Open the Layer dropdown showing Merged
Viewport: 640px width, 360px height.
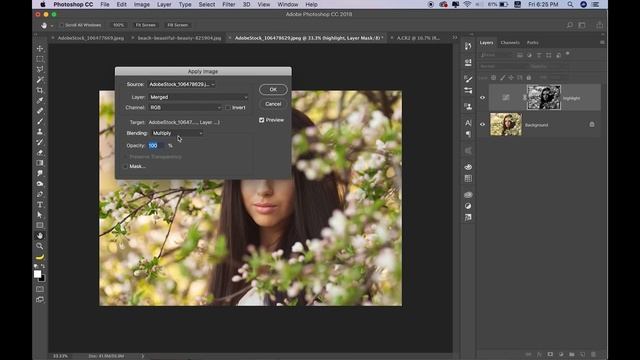(198, 97)
